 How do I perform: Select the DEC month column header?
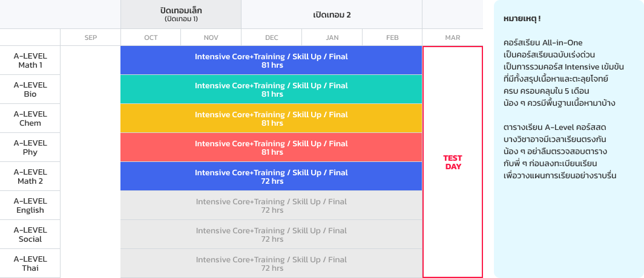[x=272, y=37]
